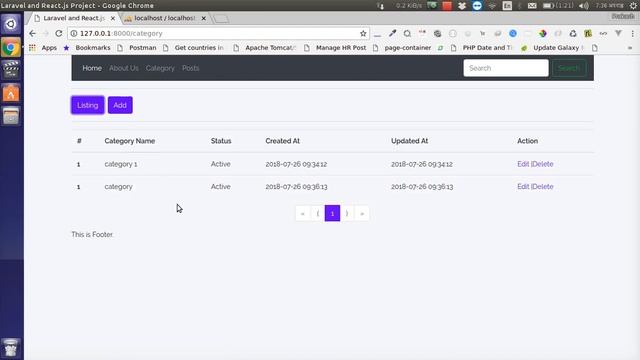The image size is (640, 360).
Task: Reload the page with the refresh icon
Action: [x=59, y=33]
